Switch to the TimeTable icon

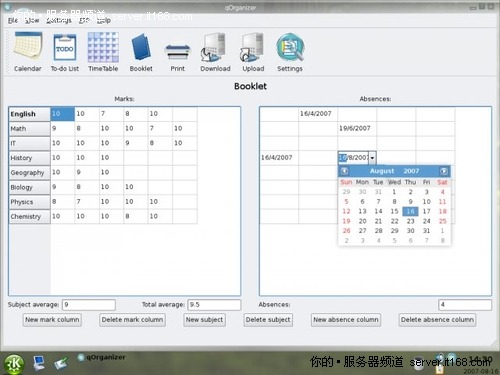click(103, 47)
